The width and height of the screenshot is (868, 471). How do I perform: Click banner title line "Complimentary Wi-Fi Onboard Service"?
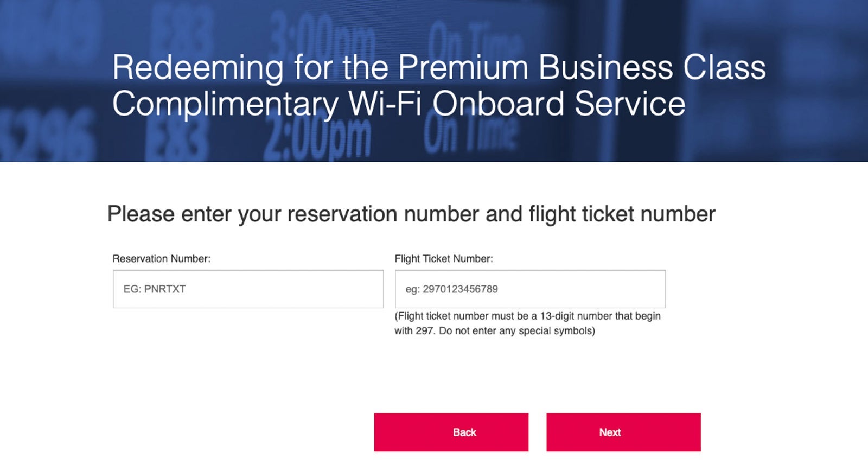(399, 104)
